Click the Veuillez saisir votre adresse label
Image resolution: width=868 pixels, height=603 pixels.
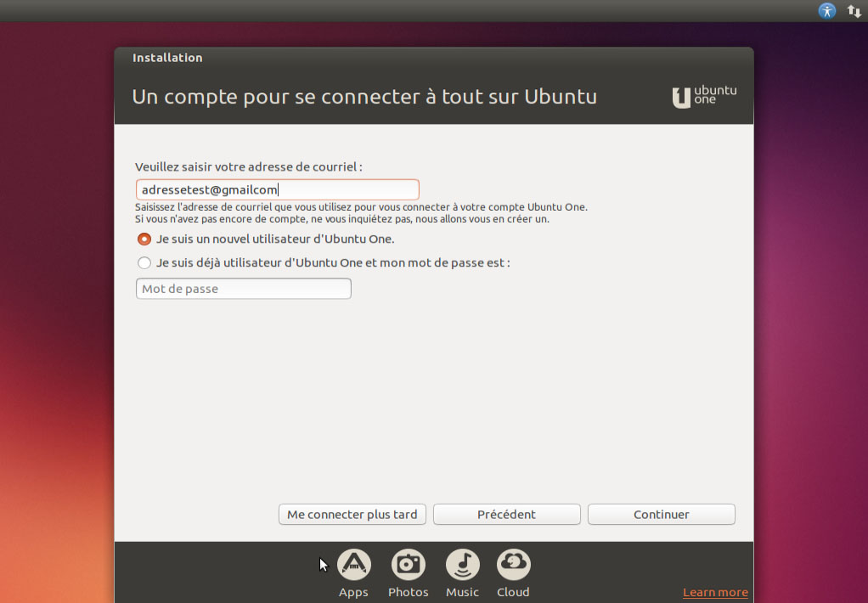pyautogui.click(x=249, y=166)
